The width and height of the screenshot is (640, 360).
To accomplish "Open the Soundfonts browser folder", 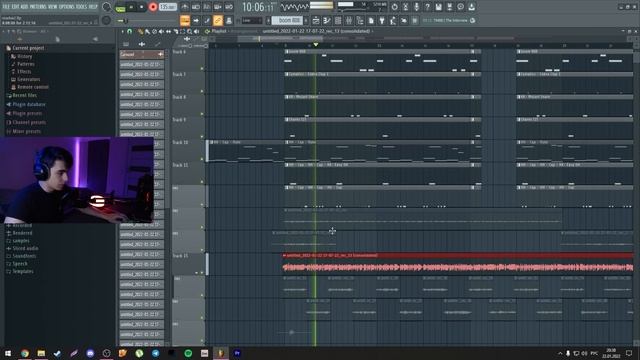I will [21, 256].
